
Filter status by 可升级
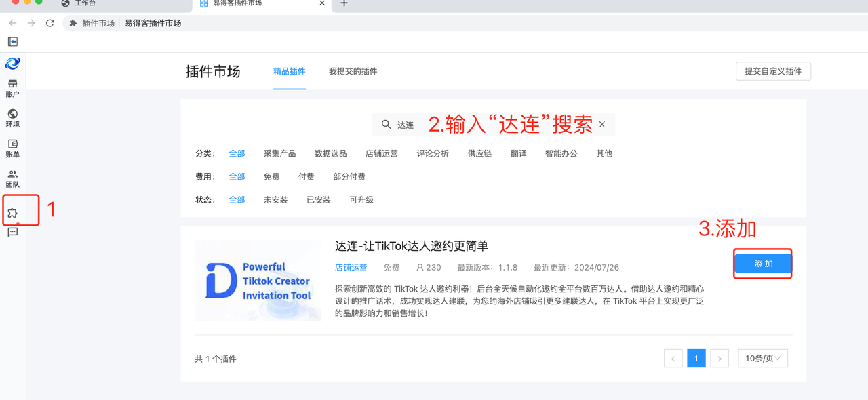pyautogui.click(x=361, y=200)
